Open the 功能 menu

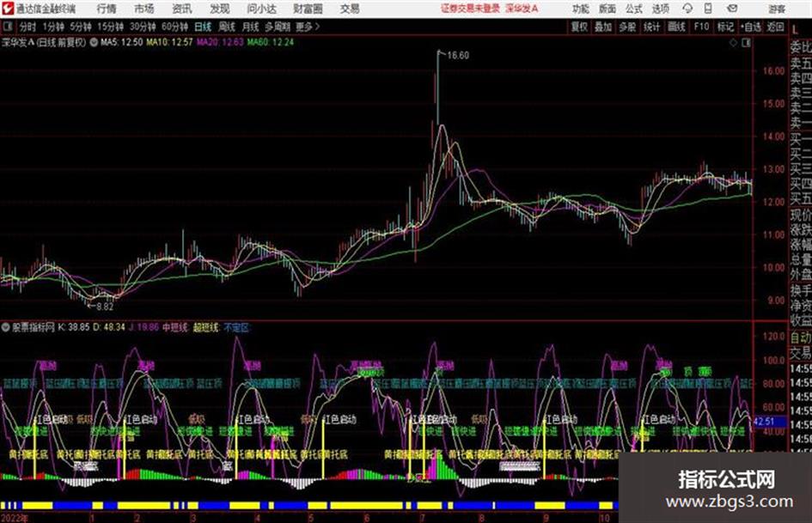[581, 9]
